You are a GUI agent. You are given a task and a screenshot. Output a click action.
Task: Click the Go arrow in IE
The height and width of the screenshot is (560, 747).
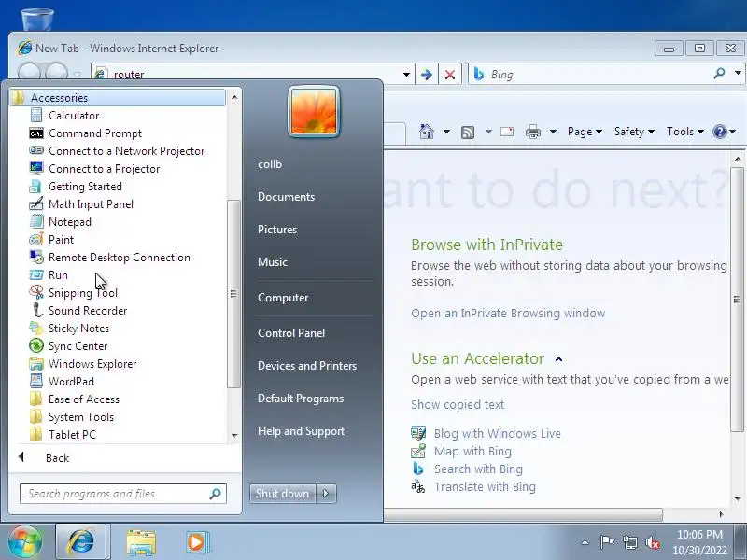click(x=427, y=75)
